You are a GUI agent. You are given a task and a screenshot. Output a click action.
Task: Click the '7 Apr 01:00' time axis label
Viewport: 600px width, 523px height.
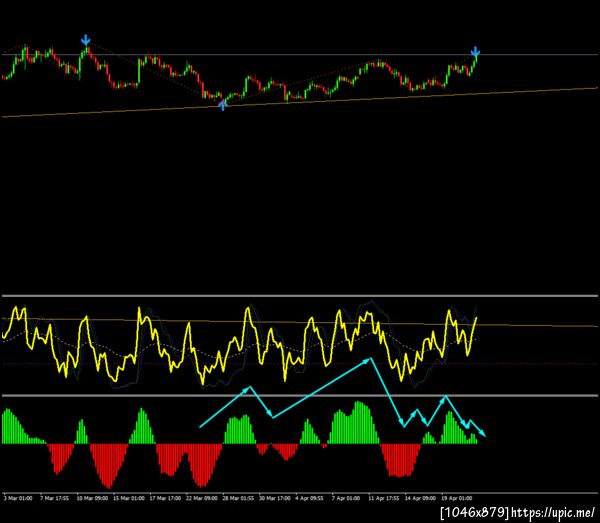pyautogui.click(x=346, y=498)
